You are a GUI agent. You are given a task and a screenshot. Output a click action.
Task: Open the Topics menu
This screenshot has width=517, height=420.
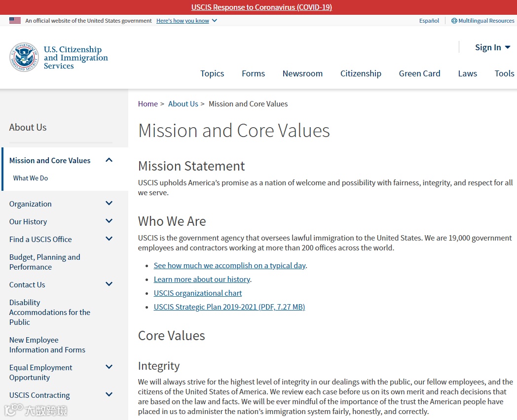tap(212, 73)
